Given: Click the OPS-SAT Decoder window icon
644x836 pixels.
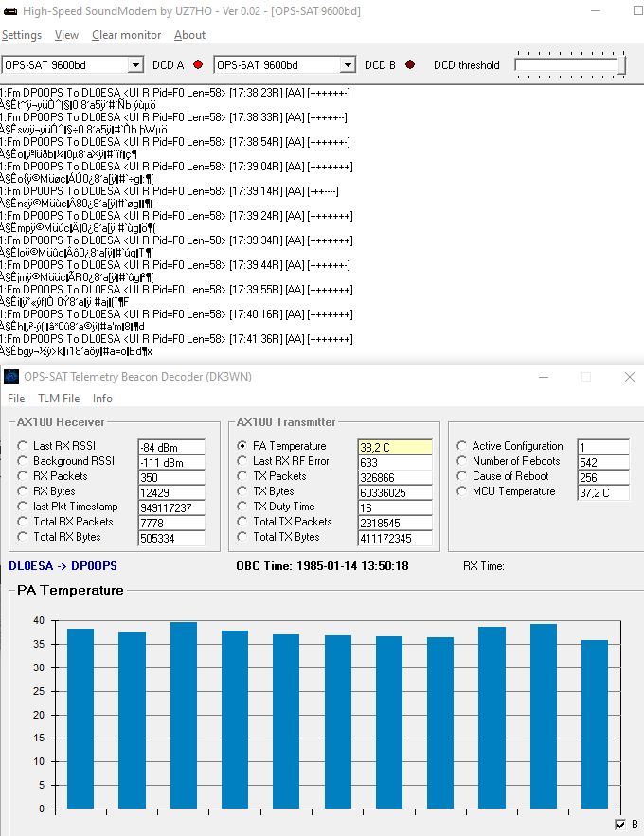Looking at the screenshot, I should (11, 377).
